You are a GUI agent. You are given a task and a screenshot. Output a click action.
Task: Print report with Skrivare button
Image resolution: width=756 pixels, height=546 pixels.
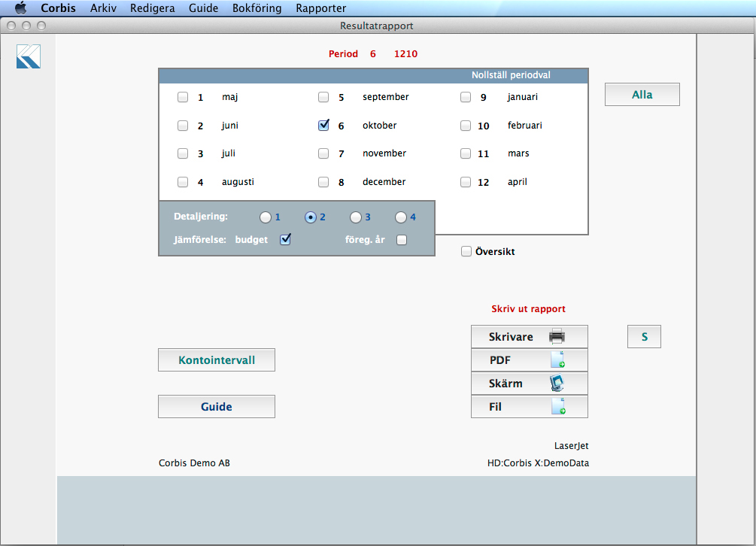coord(530,336)
